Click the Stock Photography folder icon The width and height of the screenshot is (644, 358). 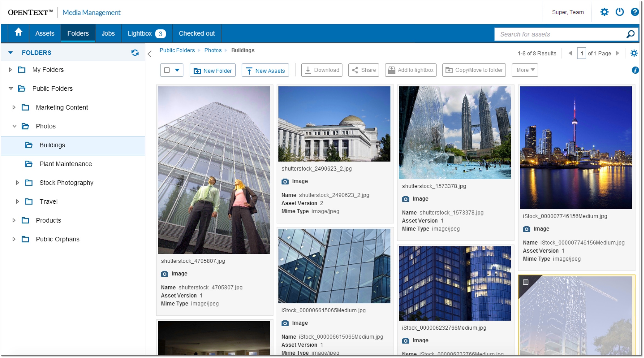[x=29, y=183]
